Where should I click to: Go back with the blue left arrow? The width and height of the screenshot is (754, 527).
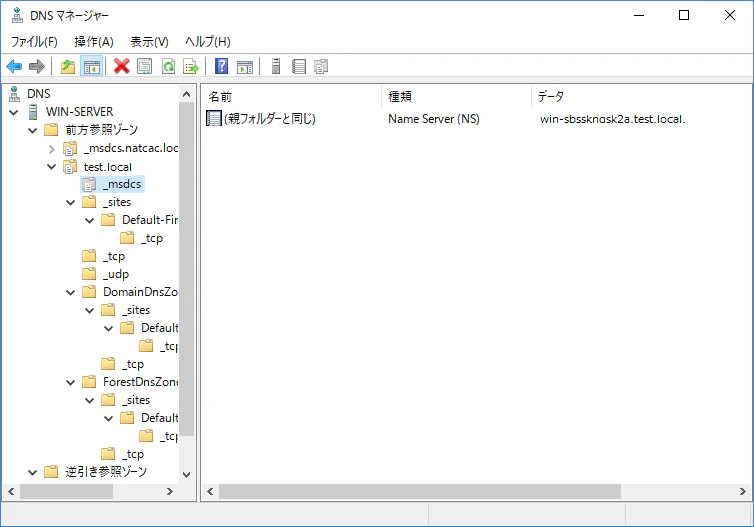coord(14,66)
